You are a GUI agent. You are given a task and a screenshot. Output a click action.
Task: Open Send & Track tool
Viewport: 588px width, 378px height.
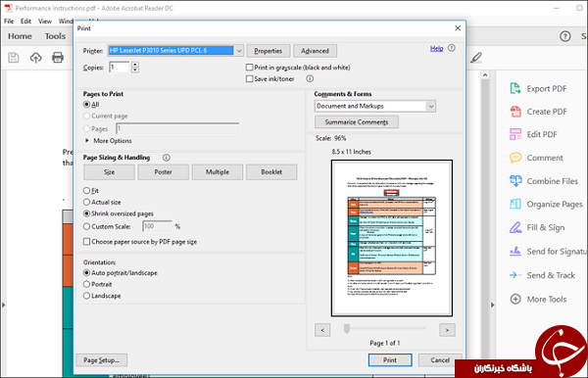[x=542, y=275]
